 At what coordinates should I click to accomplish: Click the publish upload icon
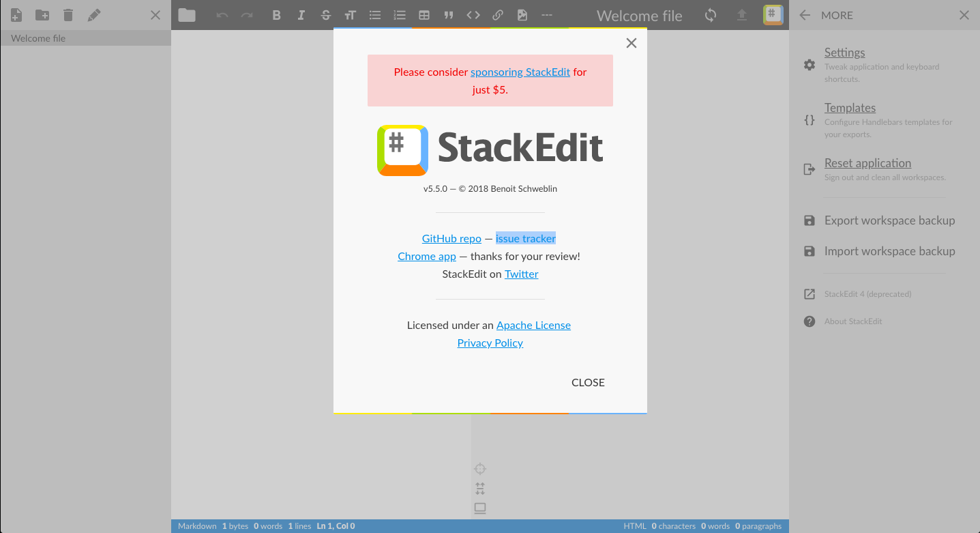point(742,15)
